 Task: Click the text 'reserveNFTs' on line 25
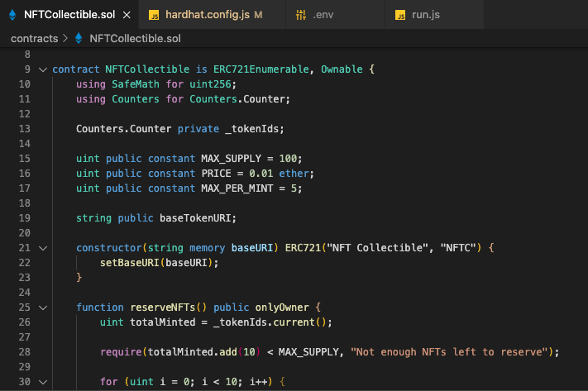point(162,308)
